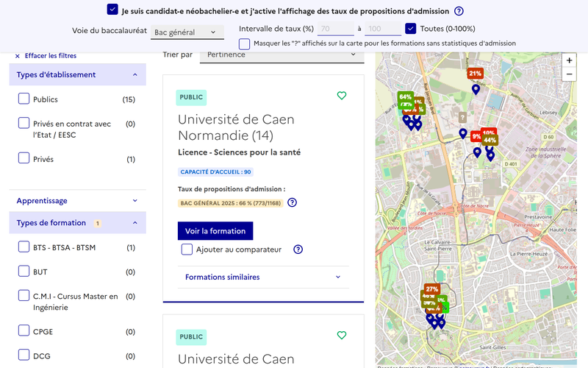Click help icon beside admission rate display toggle
This screenshot has height=368, width=588.
coord(459,11)
